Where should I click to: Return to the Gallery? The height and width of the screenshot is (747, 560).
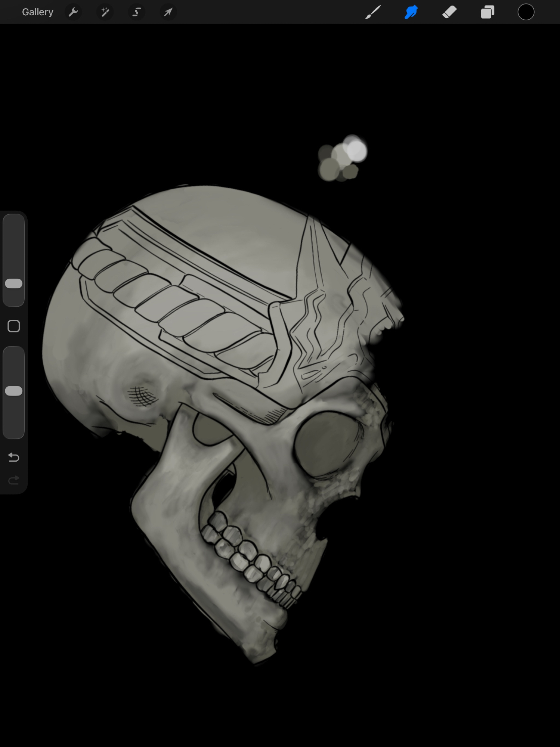click(37, 12)
